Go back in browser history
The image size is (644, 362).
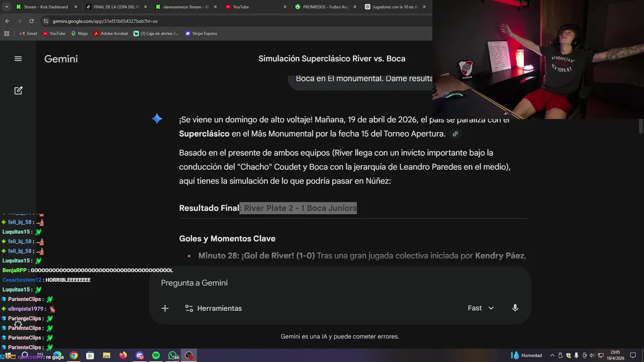[x=8, y=21]
